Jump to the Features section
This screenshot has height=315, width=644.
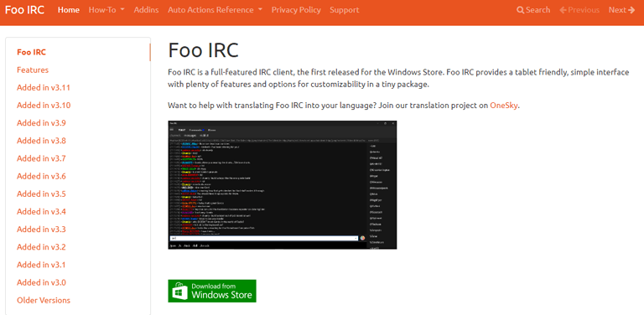(x=33, y=70)
